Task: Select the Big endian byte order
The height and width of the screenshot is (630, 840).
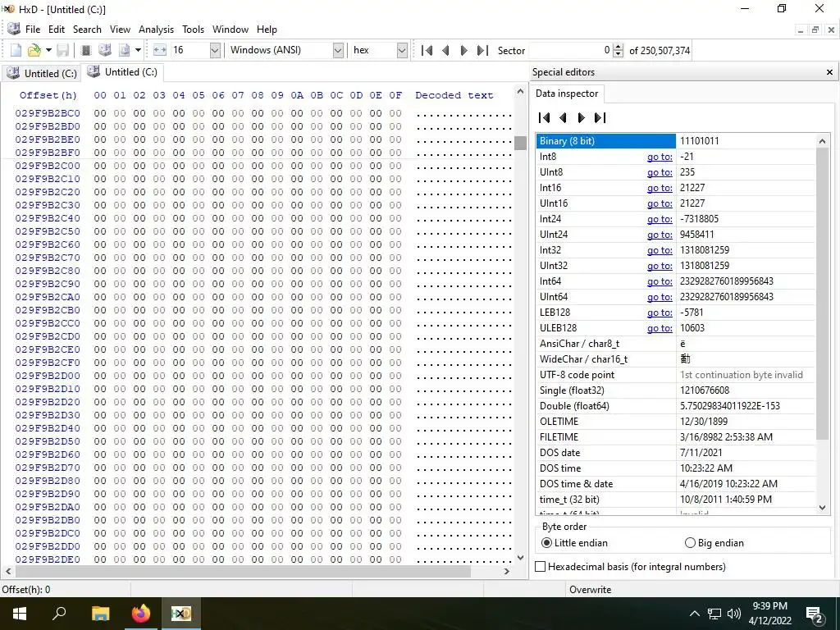Action: [714, 543]
